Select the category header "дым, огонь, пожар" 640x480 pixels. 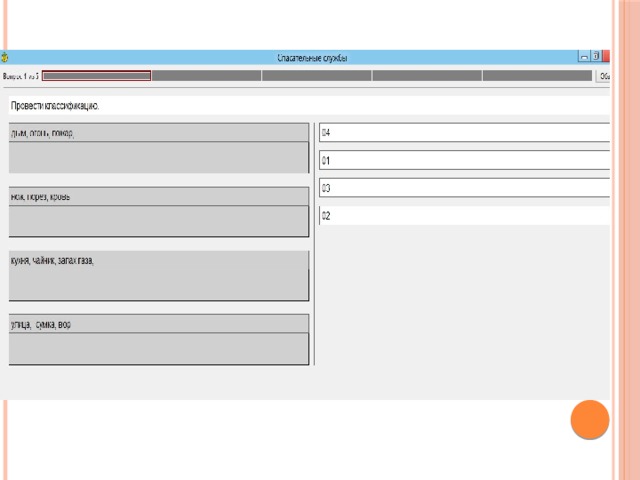pos(158,132)
